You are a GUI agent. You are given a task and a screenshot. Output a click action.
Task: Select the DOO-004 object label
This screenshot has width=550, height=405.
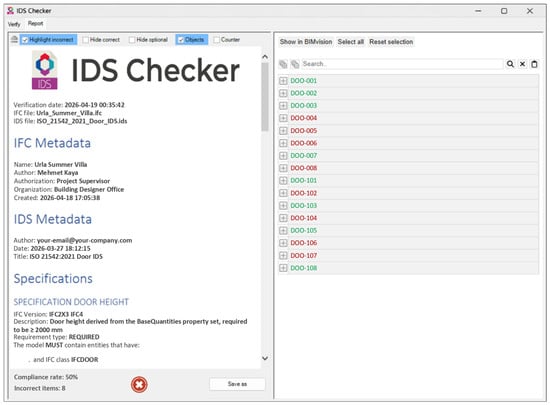(303, 118)
